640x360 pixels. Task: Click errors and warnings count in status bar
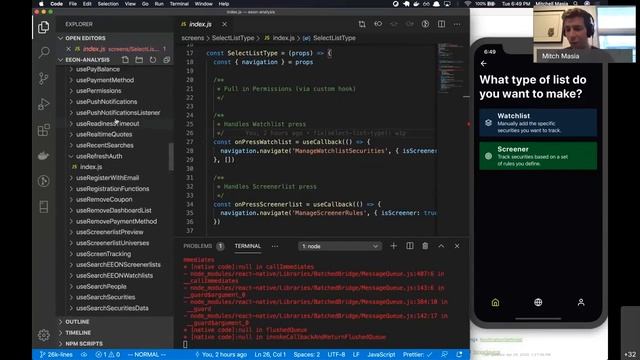coord(108,354)
